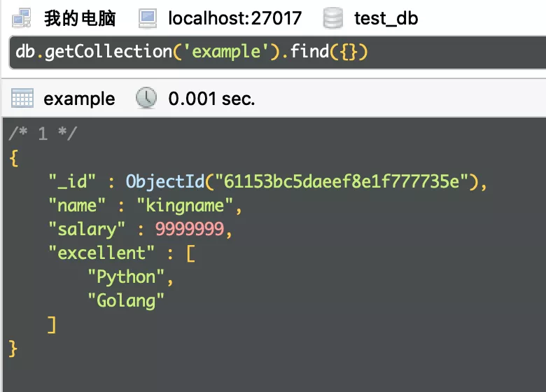
Task: Click the test_db database cylinder icon
Action: coord(333,18)
